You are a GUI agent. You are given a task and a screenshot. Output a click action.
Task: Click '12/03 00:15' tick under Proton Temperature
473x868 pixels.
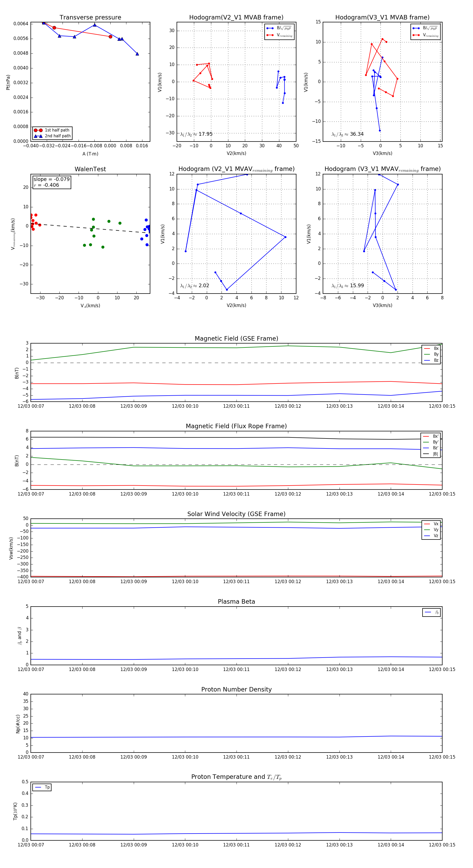(x=442, y=845)
